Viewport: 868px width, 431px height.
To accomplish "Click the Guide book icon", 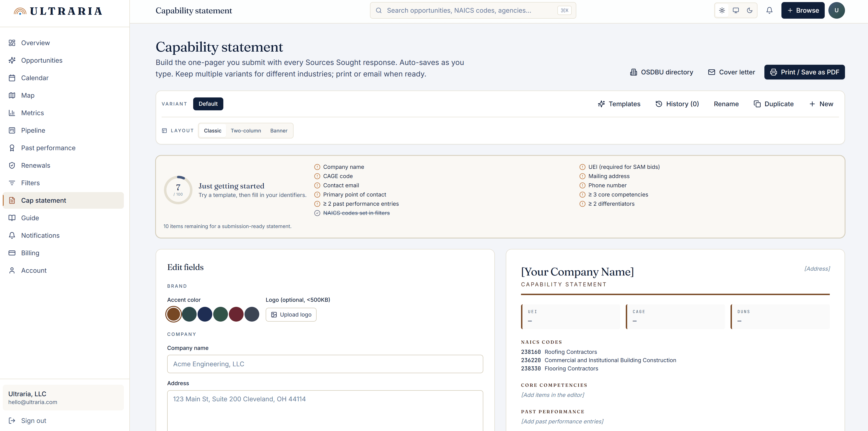I will tap(12, 218).
